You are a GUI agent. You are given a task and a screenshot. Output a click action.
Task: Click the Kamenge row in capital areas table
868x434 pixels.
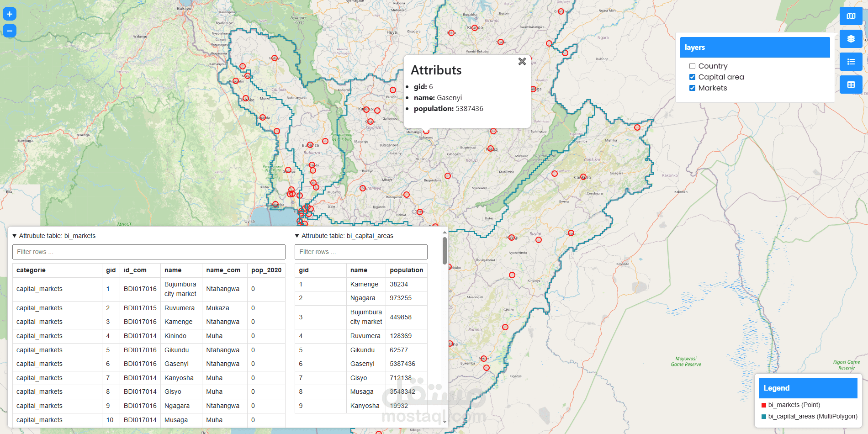(x=361, y=284)
